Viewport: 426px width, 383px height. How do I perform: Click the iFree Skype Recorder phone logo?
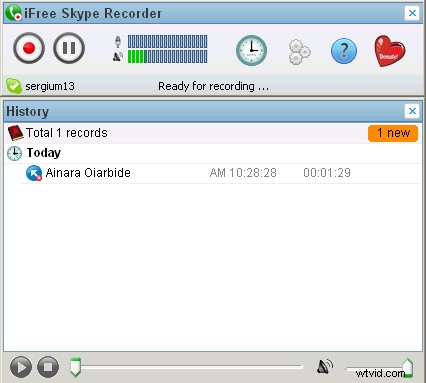click(x=13, y=13)
